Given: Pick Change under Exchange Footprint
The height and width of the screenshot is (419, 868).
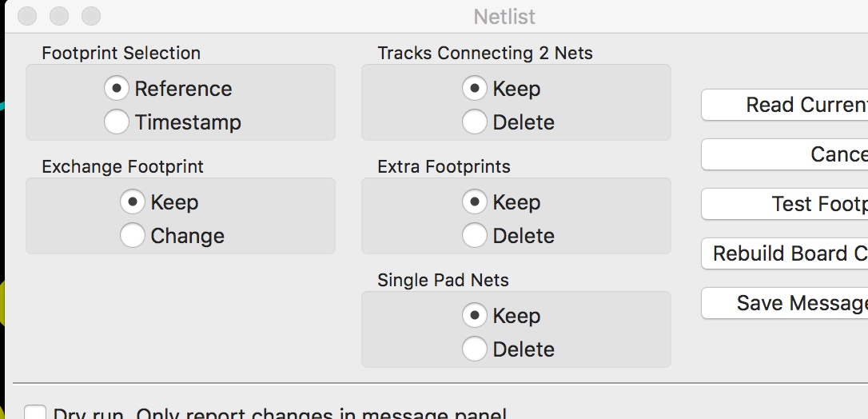Looking at the screenshot, I should tap(133, 236).
